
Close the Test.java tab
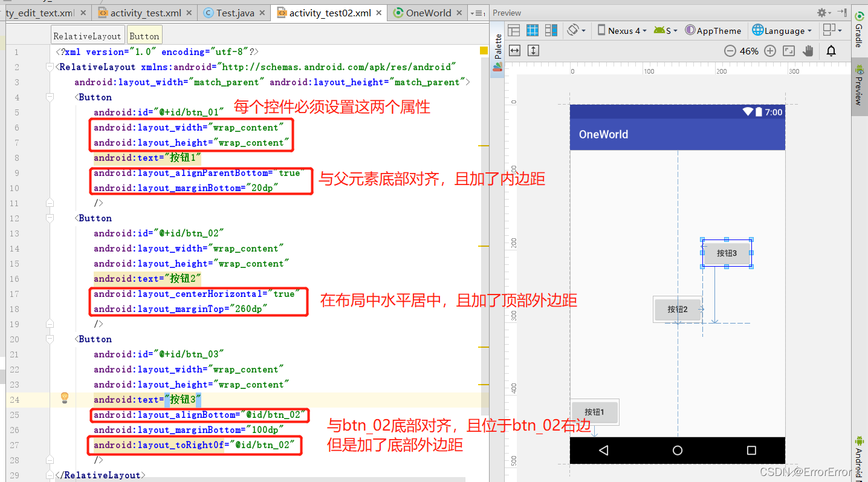point(263,13)
